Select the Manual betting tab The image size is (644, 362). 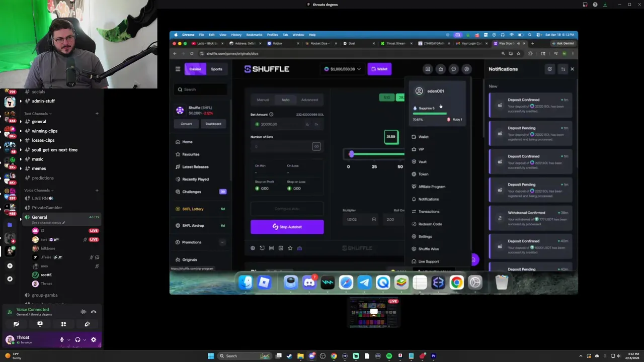click(263, 100)
